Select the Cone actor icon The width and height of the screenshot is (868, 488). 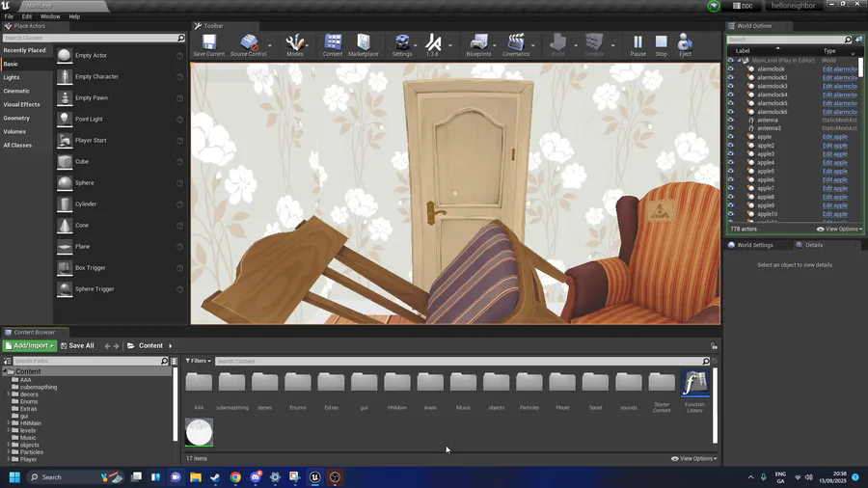[x=65, y=225]
